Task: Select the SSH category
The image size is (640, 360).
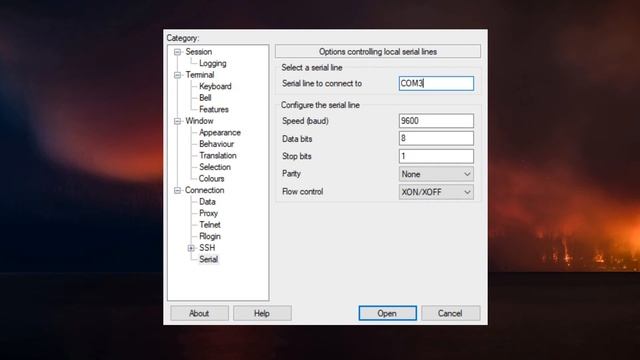Action: (207, 248)
